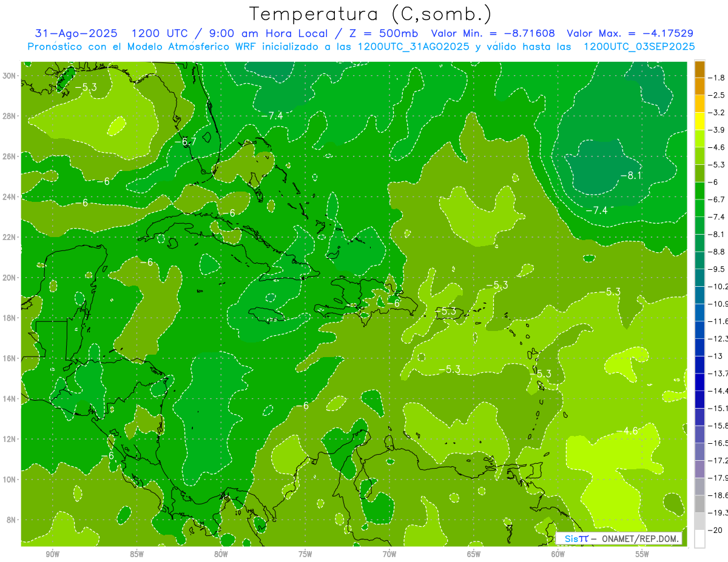Click the "26N" latitude axis label
Screen dimensions: 728x562
[x=10, y=156]
